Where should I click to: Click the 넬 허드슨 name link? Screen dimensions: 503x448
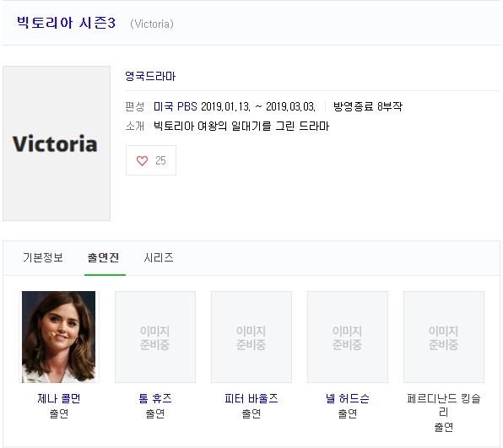pyautogui.click(x=348, y=398)
